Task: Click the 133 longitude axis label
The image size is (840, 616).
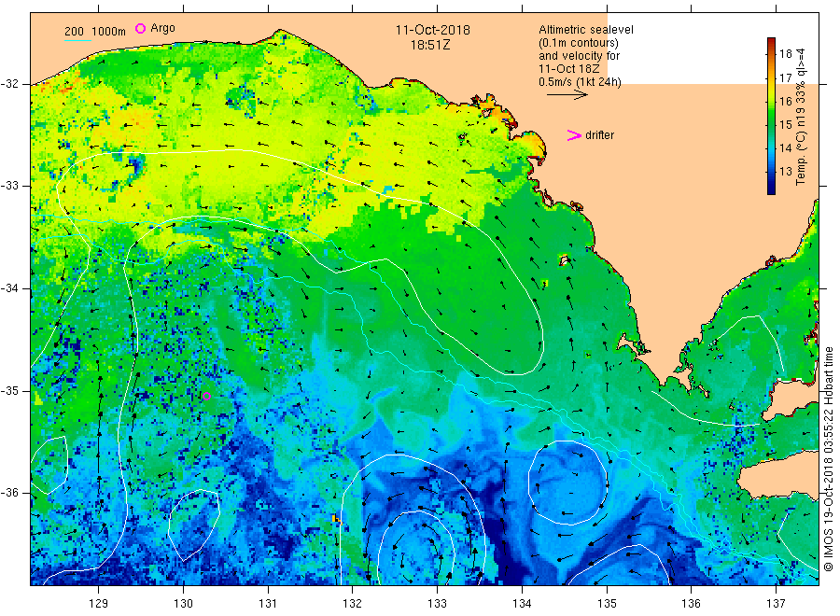Action: 437,604
